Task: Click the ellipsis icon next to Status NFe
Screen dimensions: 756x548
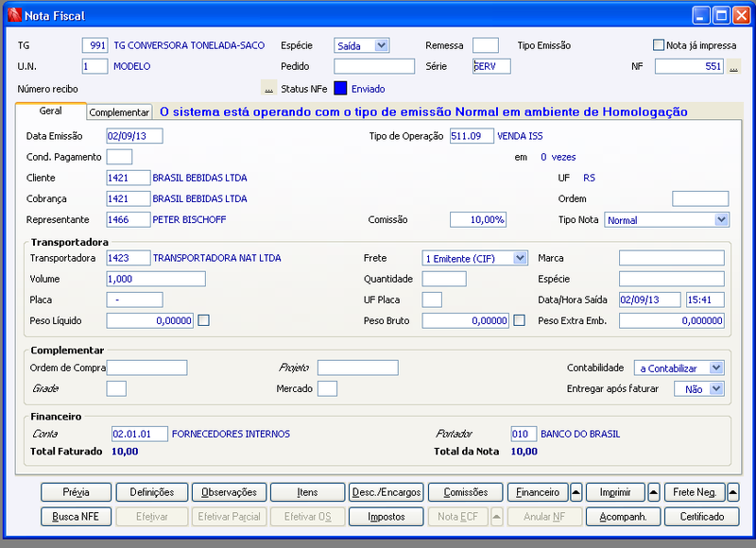Action: pos(268,88)
